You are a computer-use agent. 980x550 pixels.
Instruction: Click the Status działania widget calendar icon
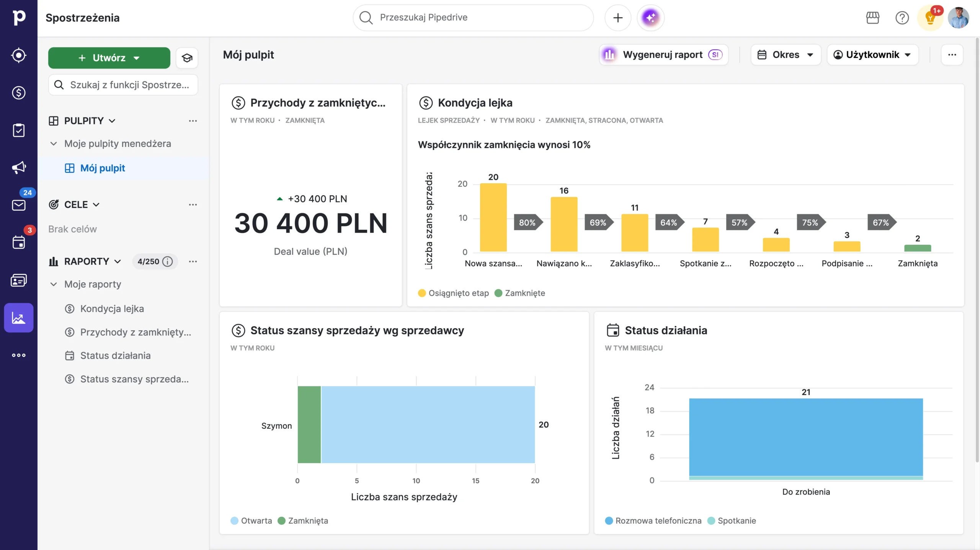[613, 330]
